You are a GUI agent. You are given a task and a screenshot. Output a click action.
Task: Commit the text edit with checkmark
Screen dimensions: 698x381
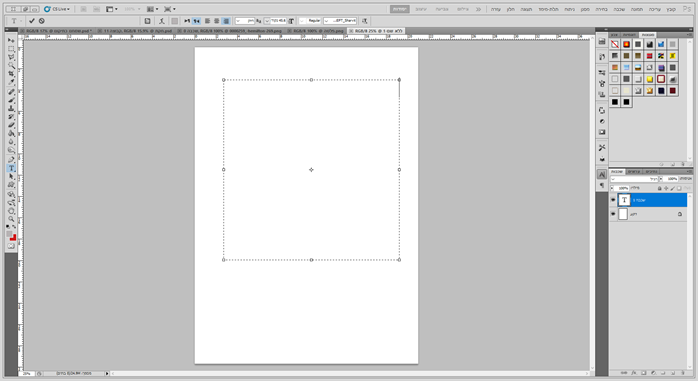point(32,21)
